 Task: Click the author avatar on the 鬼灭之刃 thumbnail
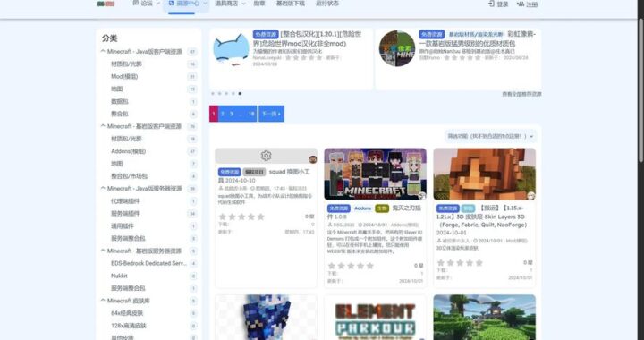pyautogui.click(x=422, y=196)
